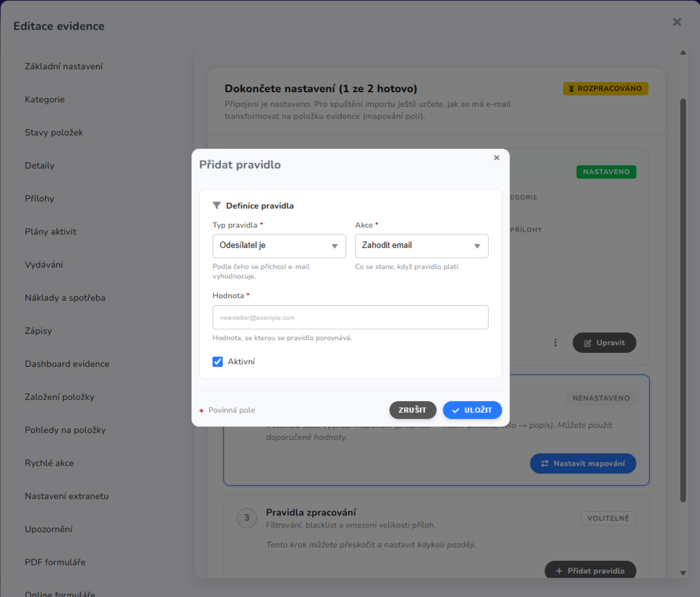
Task: Open Rychlé akce section
Action: [x=50, y=463]
